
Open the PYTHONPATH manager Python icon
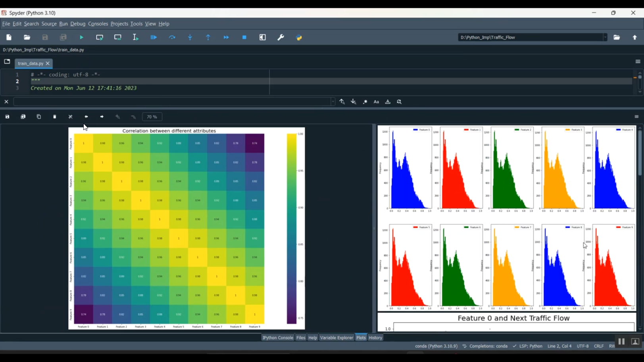pyautogui.click(x=299, y=37)
